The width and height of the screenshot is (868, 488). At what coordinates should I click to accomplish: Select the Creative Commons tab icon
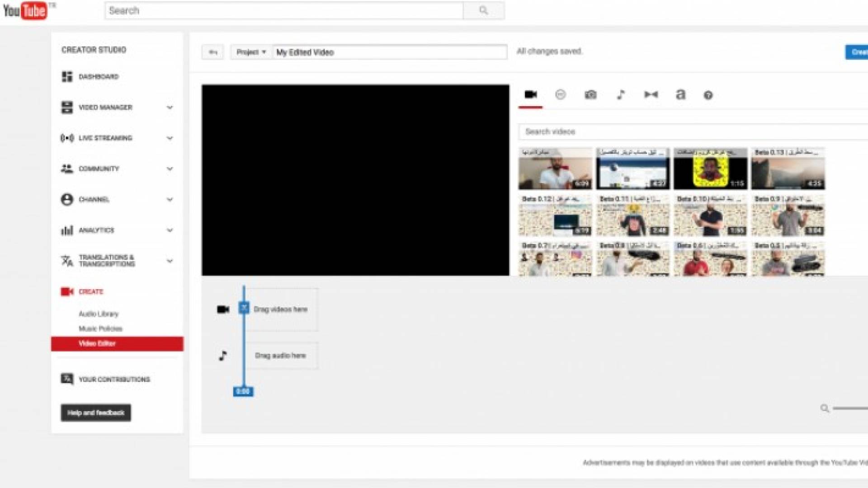[x=560, y=95]
